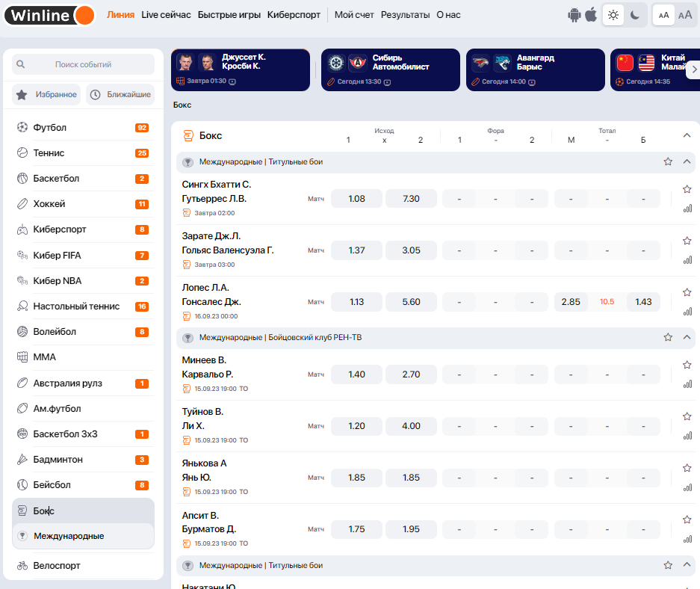The width and height of the screenshot is (700, 589).
Task: Select Футбол in the sports sidebar
Action: click(x=83, y=128)
